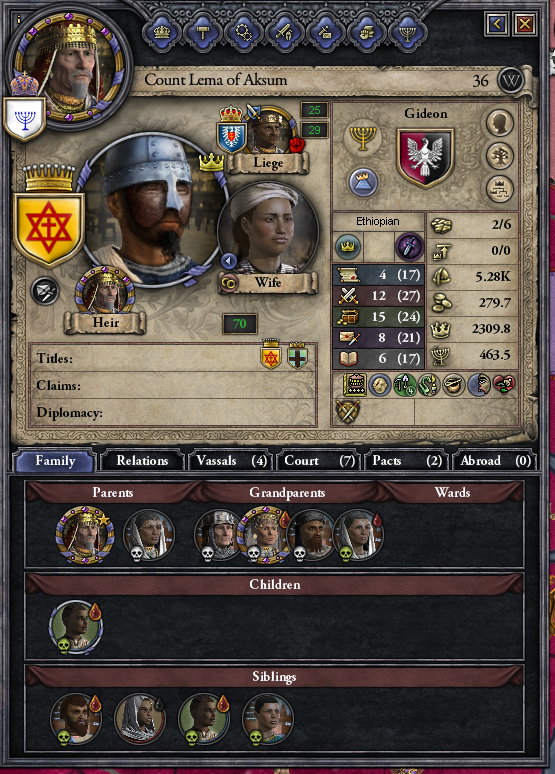Screen dimensions: 555x774
Task: Open the sword military icon
Action: [285, 33]
